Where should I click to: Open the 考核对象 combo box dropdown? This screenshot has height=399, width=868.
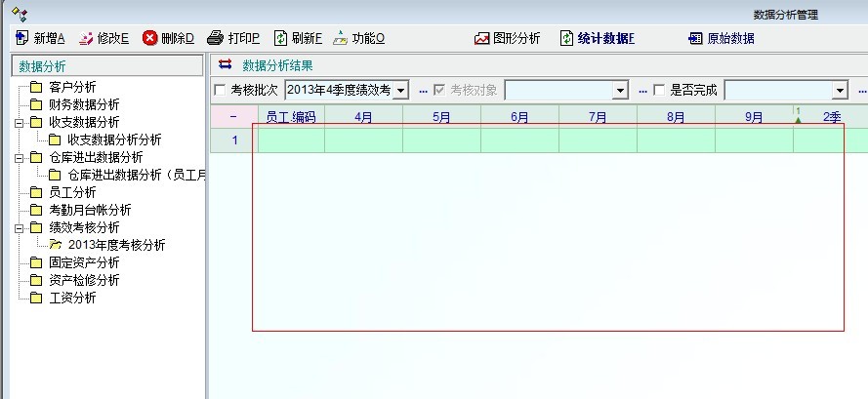click(x=619, y=91)
